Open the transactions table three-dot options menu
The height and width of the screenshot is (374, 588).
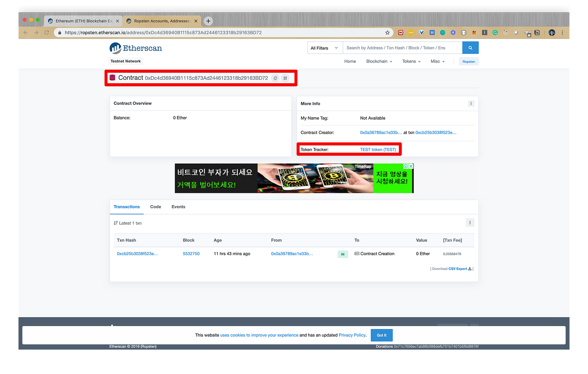470,223
